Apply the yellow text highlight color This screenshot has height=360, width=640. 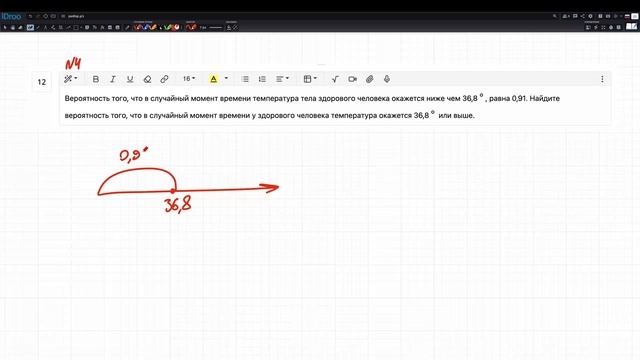(x=213, y=79)
